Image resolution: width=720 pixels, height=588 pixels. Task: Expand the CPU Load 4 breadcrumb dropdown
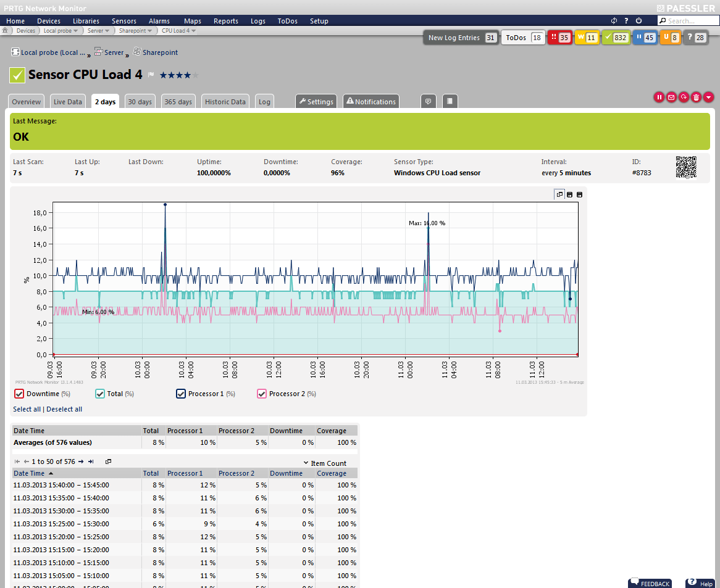pos(194,31)
